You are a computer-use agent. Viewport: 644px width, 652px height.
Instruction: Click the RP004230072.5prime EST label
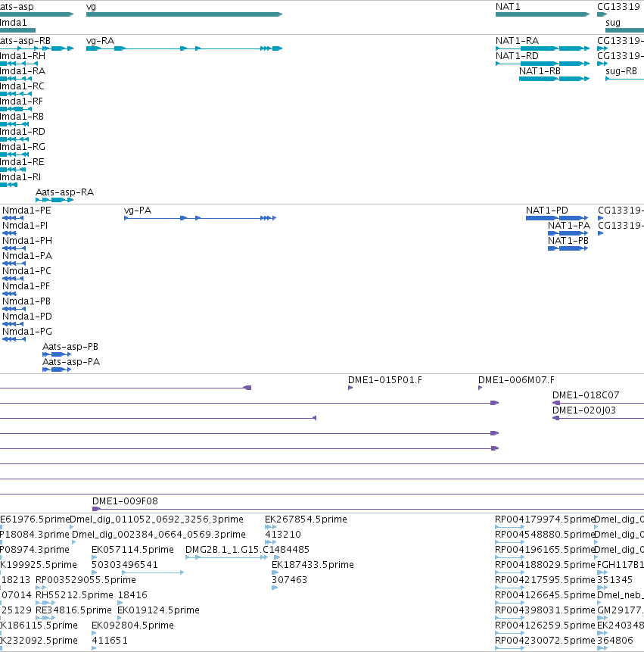pos(545,641)
